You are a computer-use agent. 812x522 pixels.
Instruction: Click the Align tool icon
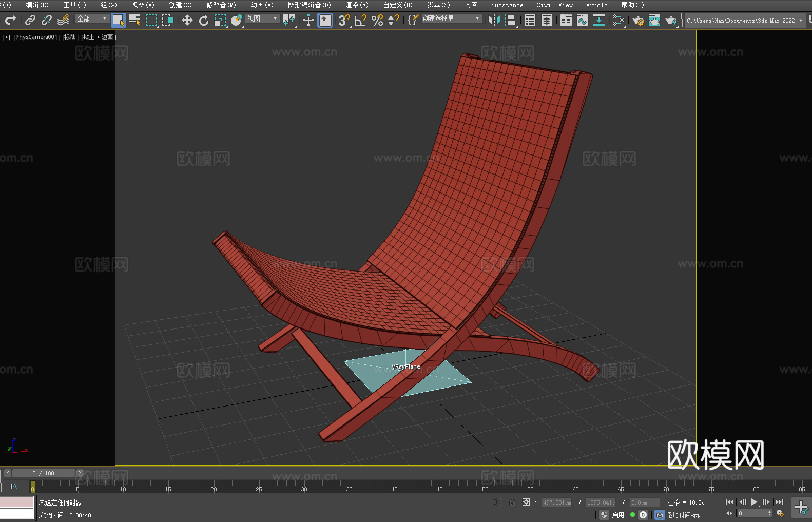[x=511, y=20]
